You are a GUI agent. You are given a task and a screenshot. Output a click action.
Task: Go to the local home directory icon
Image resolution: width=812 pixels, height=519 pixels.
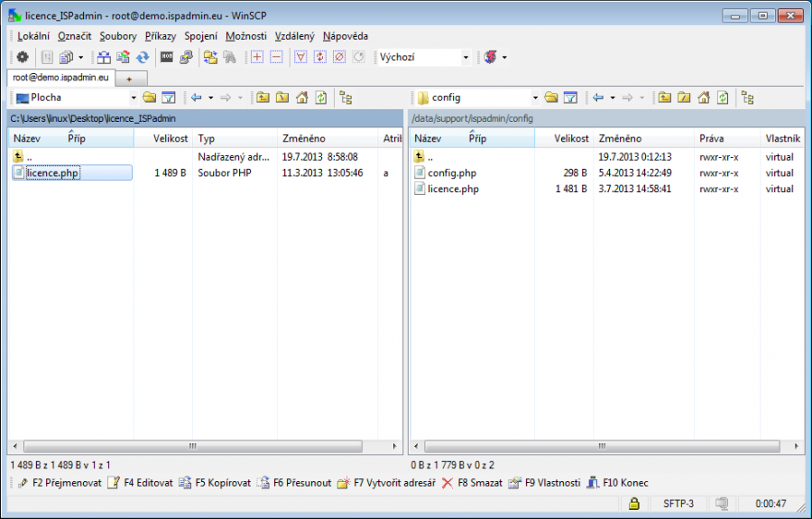[x=302, y=97]
